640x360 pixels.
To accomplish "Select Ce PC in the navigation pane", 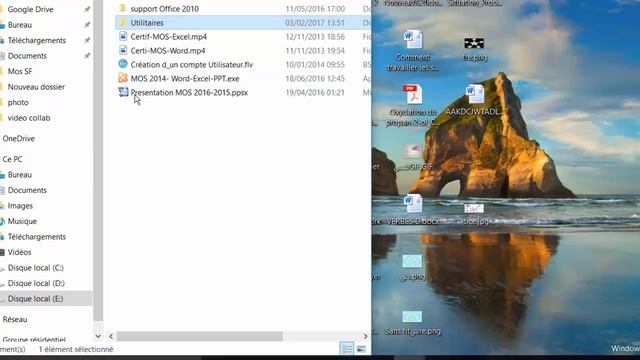I will click(x=12, y=159).
